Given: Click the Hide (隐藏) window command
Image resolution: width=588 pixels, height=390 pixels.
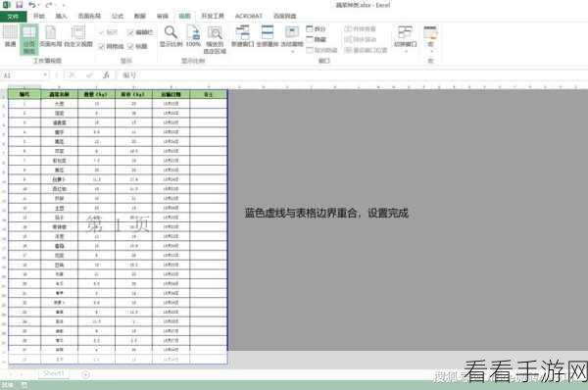Looking at the screenshot, I should point(316,39).
